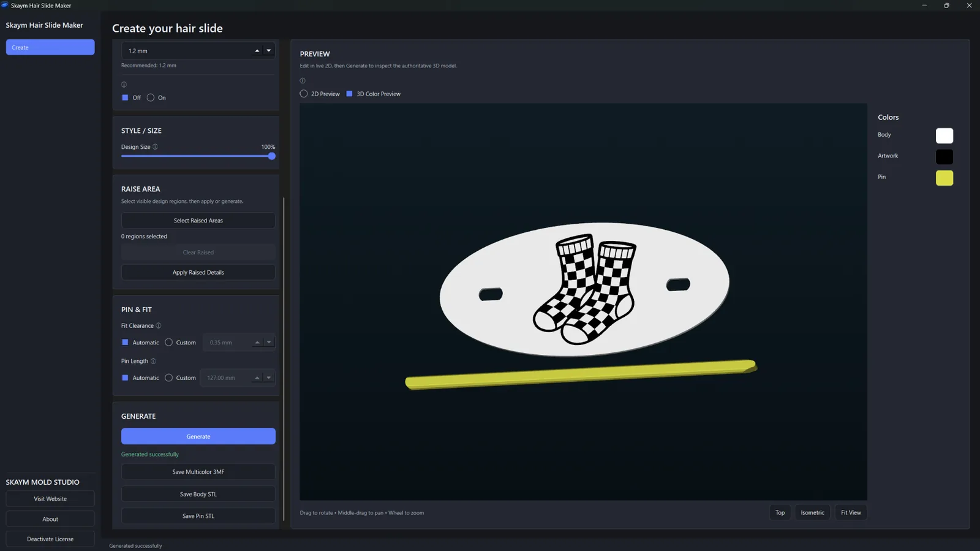
Task: Click Deactivate License
Action: tap(50, 539)
